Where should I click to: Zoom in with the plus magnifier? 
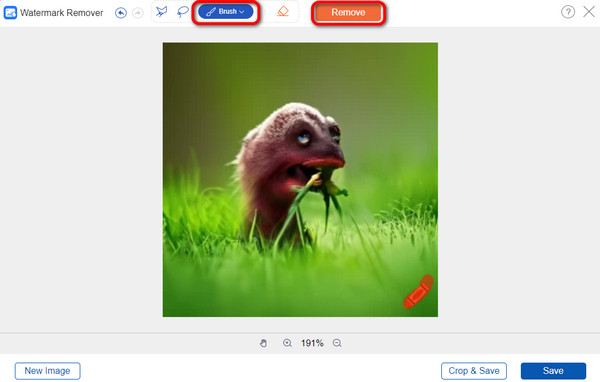click(x=287, y=343)
